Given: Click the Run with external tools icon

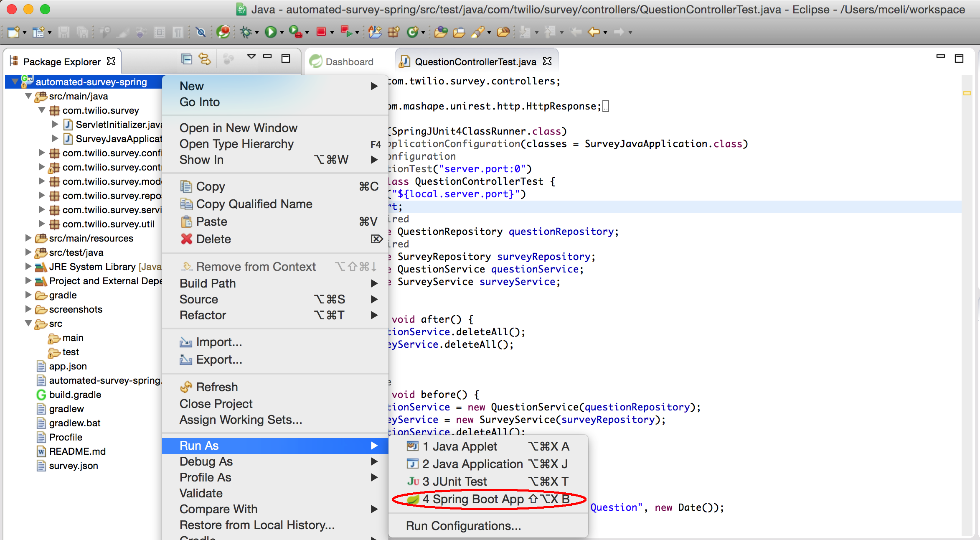Looking at the screenshot, I should coord(295,32).
